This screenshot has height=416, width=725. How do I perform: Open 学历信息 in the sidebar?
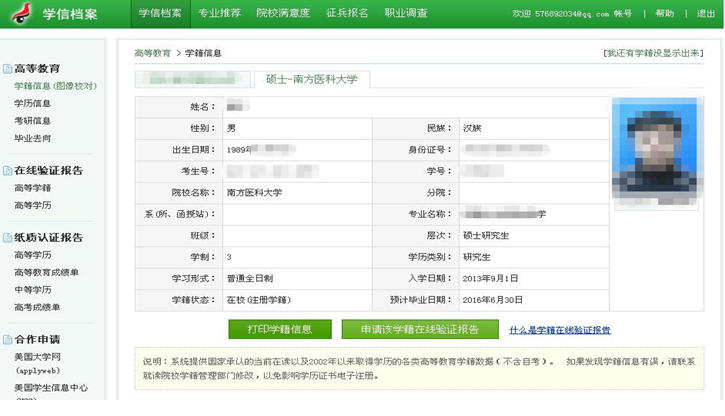tap(32, 103)
